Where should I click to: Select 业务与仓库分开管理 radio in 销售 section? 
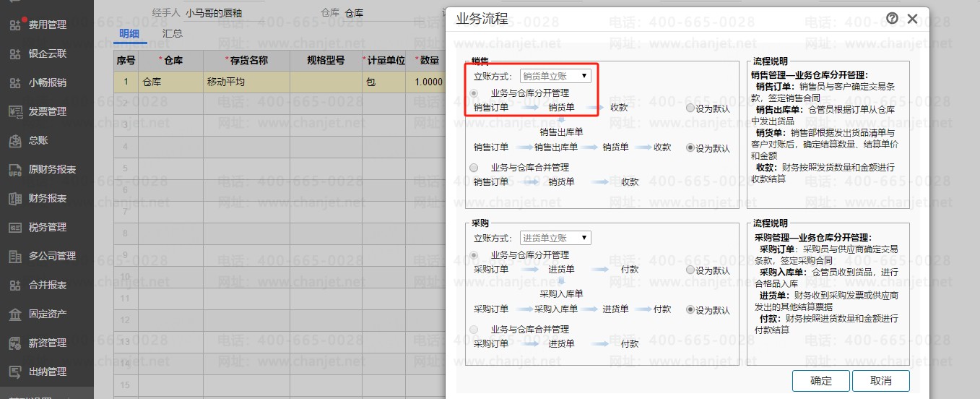click(474, 93)
